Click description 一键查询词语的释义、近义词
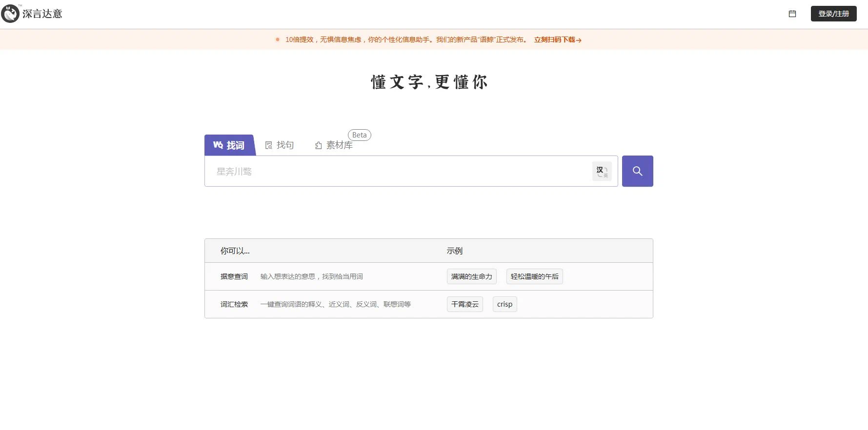 pos(335,304)
